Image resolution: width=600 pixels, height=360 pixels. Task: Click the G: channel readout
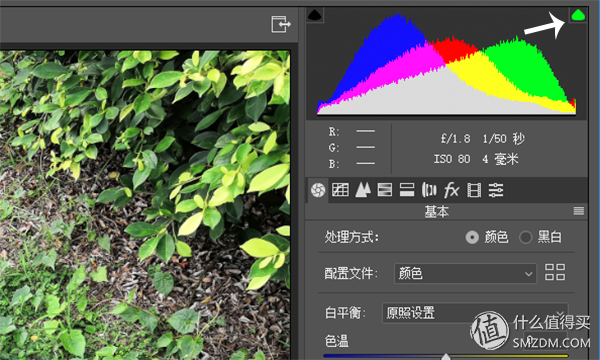pos(351,148)
